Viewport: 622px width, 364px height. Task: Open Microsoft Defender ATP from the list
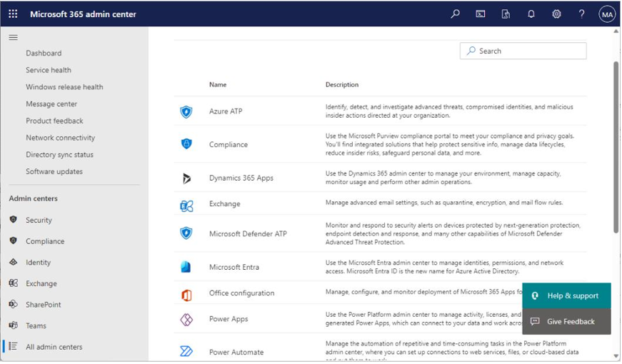(x=248, y=234)
